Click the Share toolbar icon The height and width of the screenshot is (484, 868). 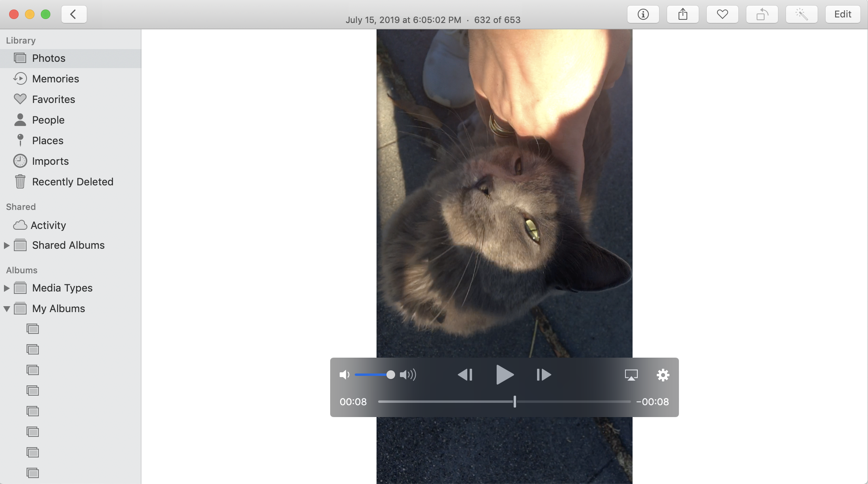[683, 15]
